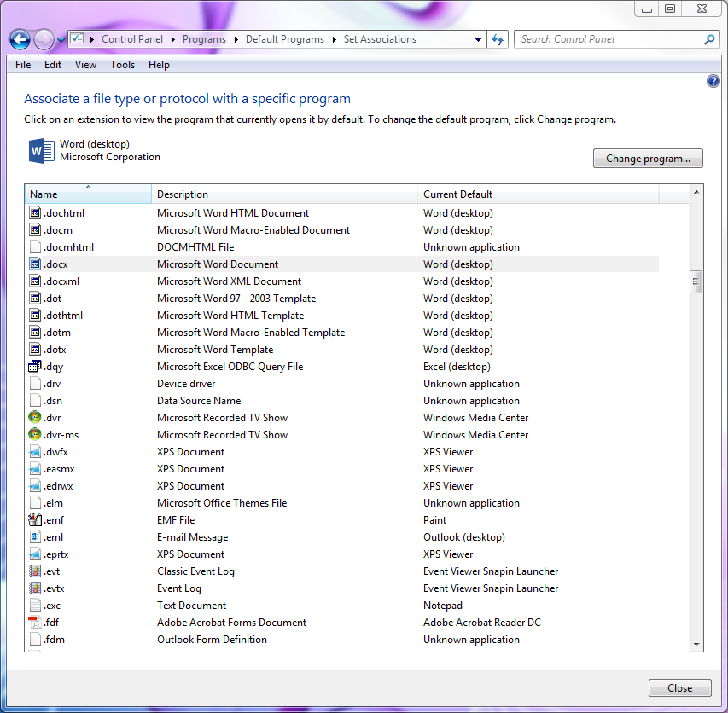The width and height of the screenshot is (728, 713).
Task: Open the blue help question-mark icon
Action: pos(713,82)
